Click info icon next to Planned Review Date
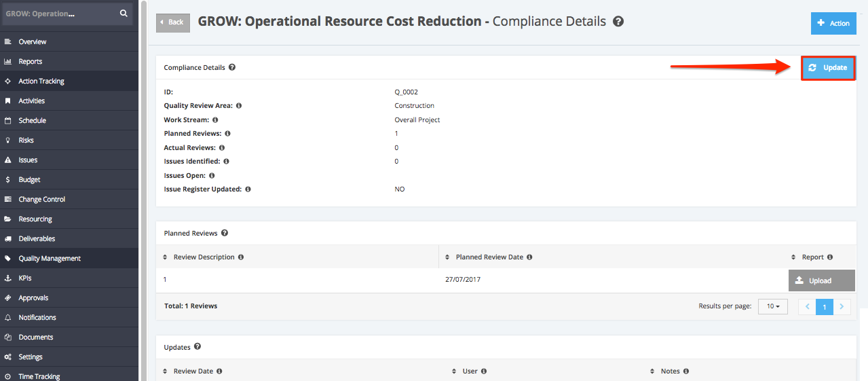This screenshot has width=868, height=381. point(529,257)
